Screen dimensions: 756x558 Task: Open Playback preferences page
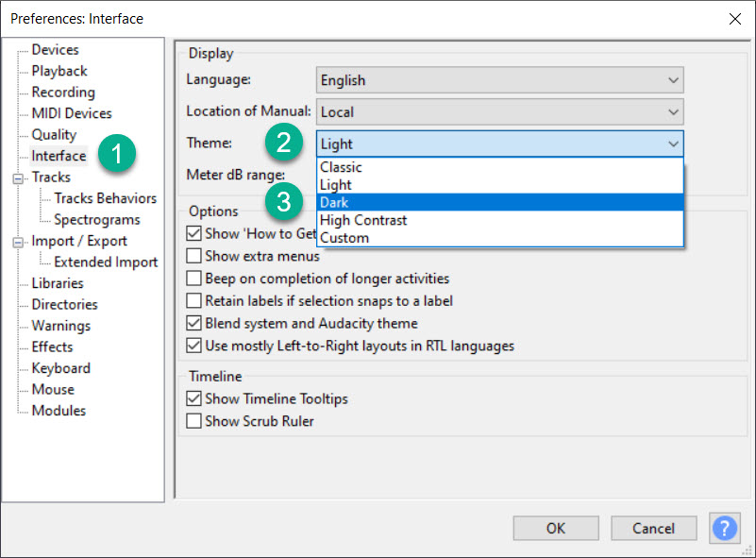pos(59,71)
